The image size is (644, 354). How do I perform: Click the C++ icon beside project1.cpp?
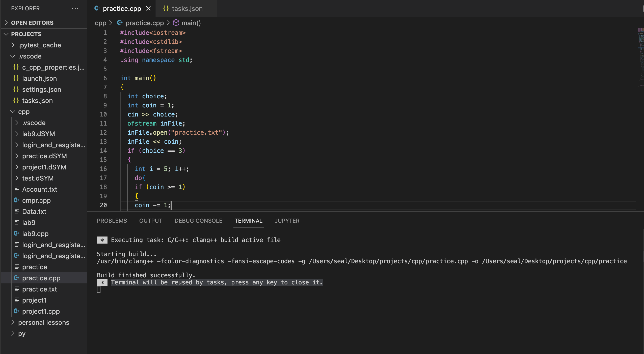tap(16, 311)
